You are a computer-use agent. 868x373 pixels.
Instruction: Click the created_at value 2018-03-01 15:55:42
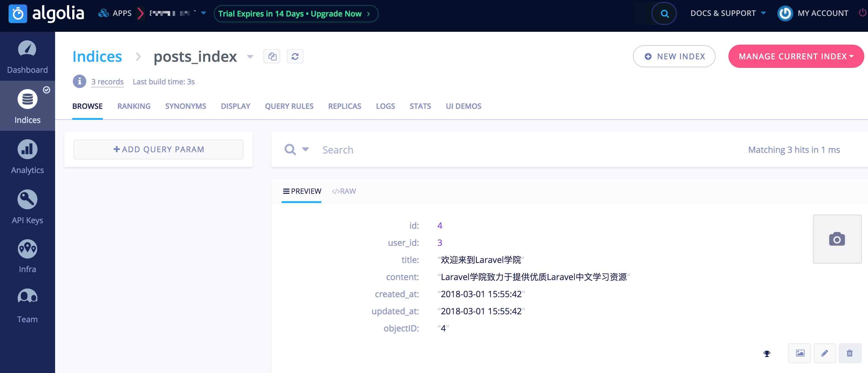tap(481, 294)
